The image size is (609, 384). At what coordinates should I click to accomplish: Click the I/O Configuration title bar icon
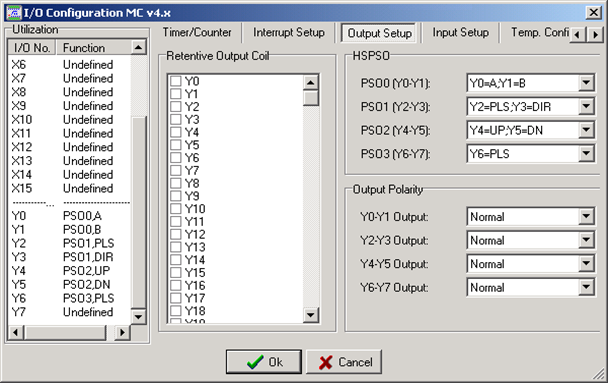(x=14, y=13)
